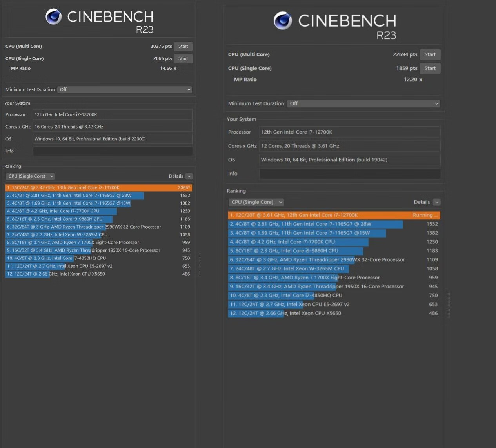Select the Ryzen 7 1700X row in 12700K ranking
The image size is (496, 448).
click(334, 278)
